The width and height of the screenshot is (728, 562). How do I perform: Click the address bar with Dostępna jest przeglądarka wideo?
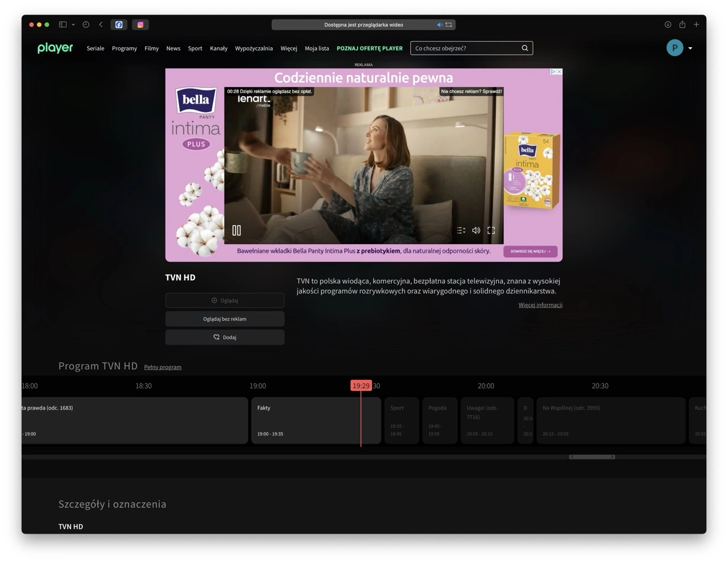(x=363, y=24)
